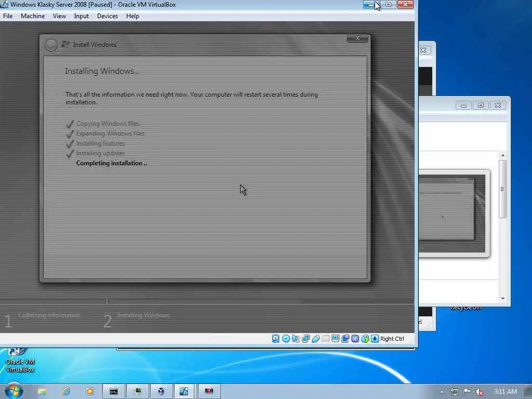
Task: Minimize the VirtualBox VM window
Action: (371, 4)
